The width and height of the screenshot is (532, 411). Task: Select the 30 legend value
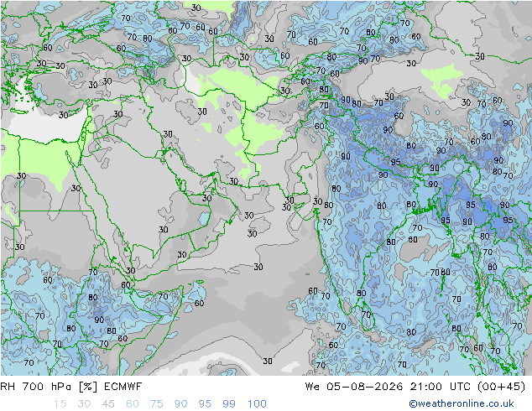click(84, 404)
